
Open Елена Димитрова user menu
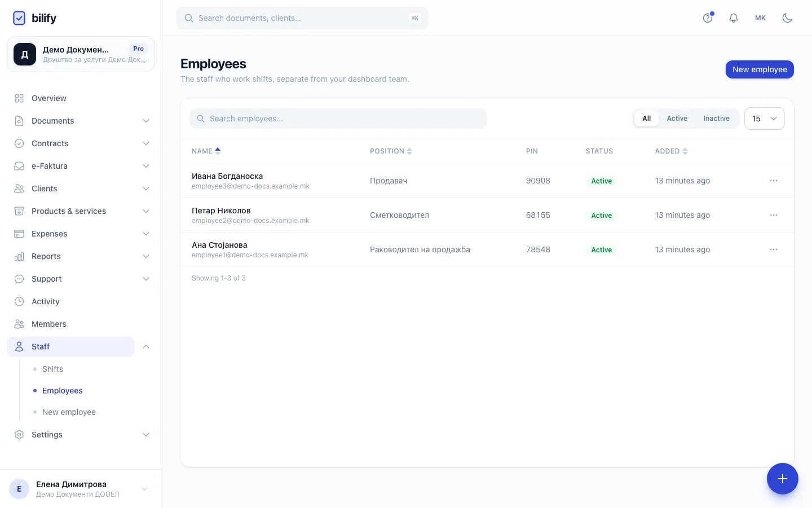81,489
